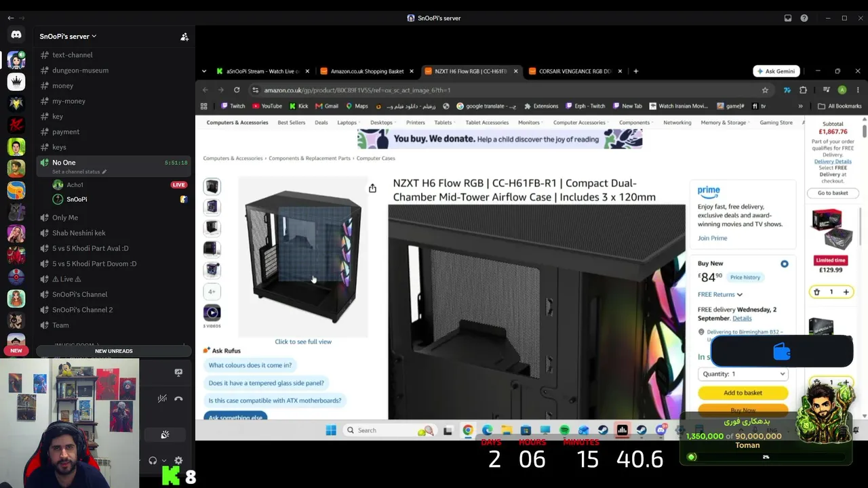Click the Price history button
This screenshot has height=488, width=868.
click(x=745, y=277)
